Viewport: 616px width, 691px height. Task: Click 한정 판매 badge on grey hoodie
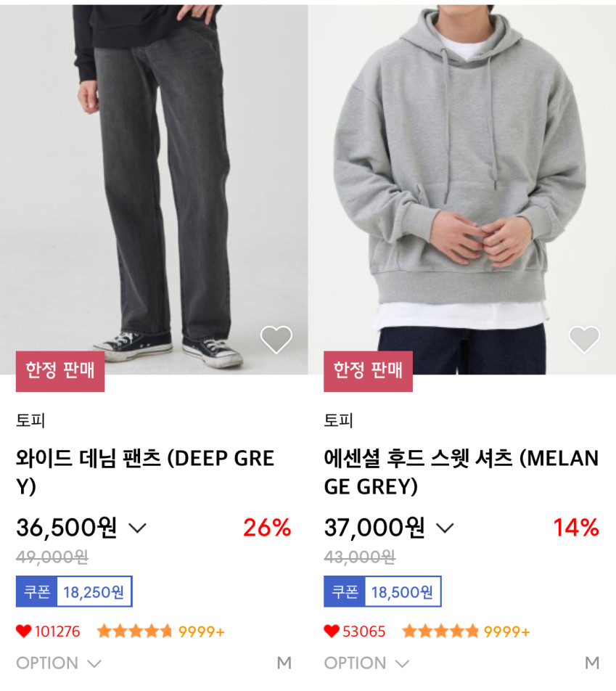point(368,371)
